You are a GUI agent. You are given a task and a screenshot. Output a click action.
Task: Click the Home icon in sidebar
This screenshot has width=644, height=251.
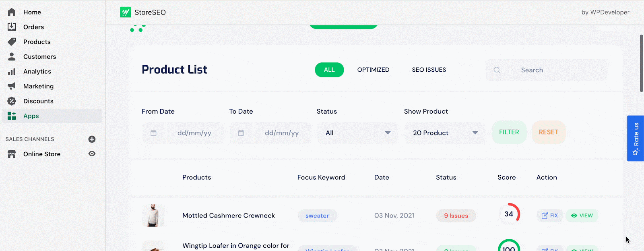[x=12, y=12]
